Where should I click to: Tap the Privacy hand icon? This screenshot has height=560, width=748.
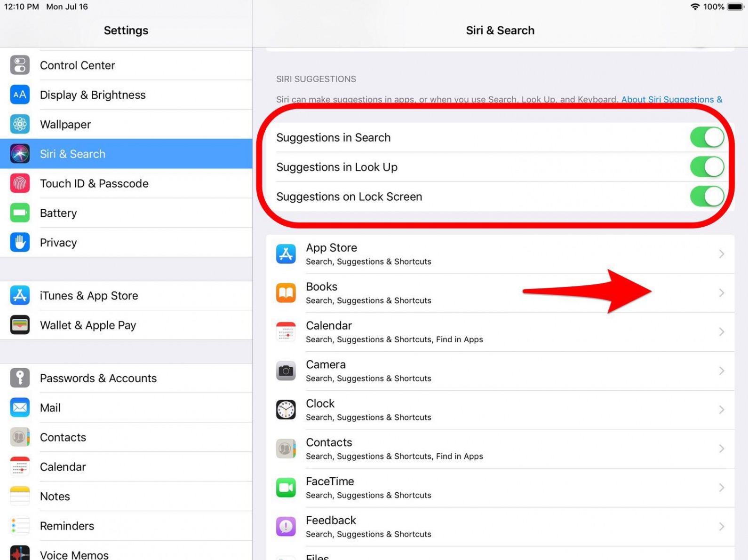pyautogui.click(x=20, y=243)
